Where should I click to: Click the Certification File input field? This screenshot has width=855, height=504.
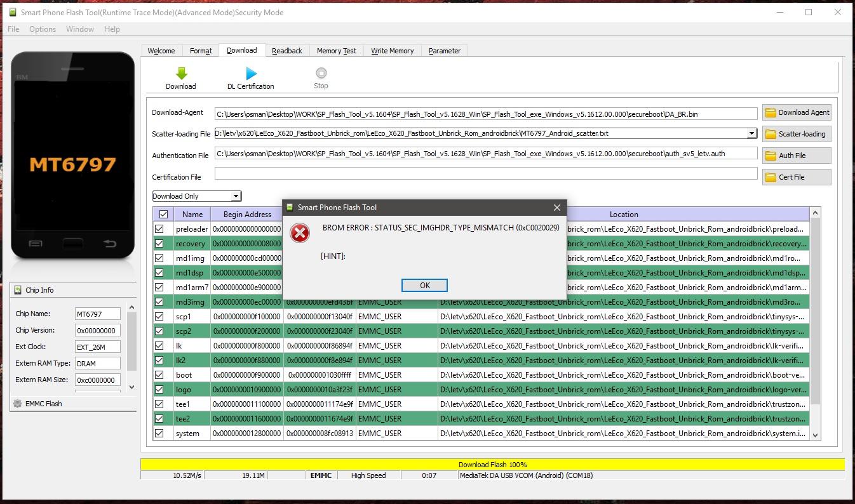point(485,174)
